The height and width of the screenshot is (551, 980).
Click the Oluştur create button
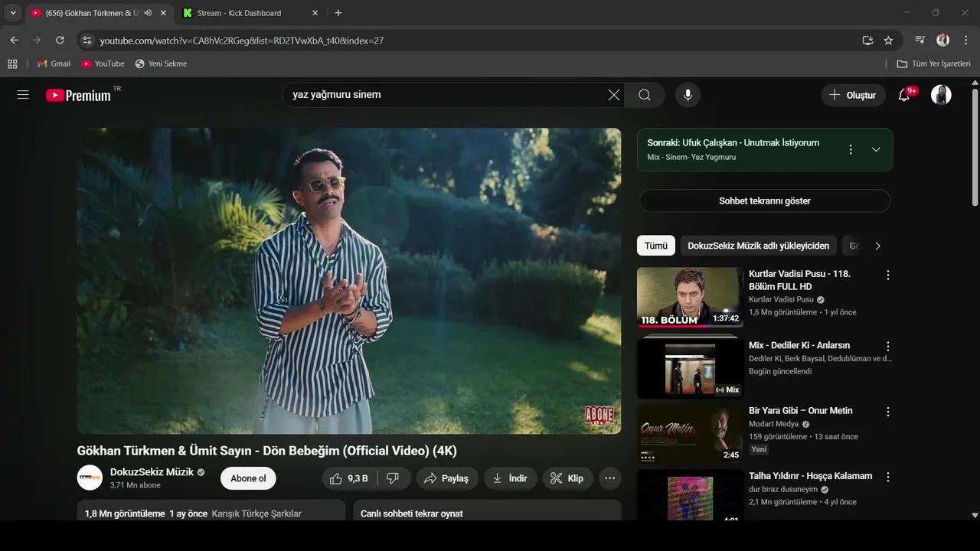tap(854, 95)
